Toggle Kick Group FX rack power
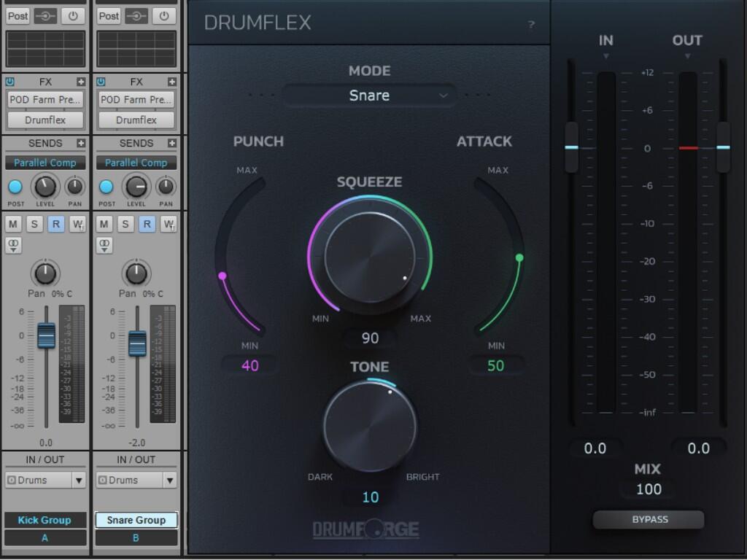The width and height of the screenshot is (747, 560). pos(10,82)
